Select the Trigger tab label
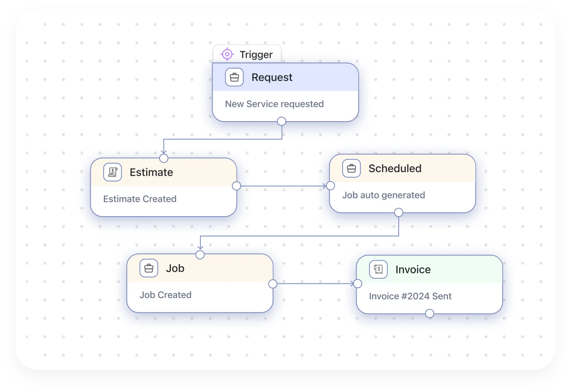Viewport: 571px width, 392px height. (x=256, y=54)
